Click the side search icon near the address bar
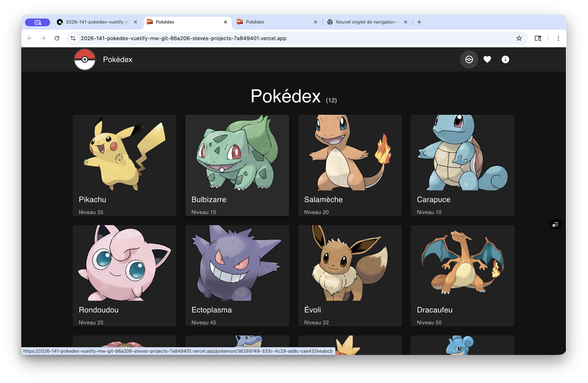The image size is (588, 383). pos(538,38)
